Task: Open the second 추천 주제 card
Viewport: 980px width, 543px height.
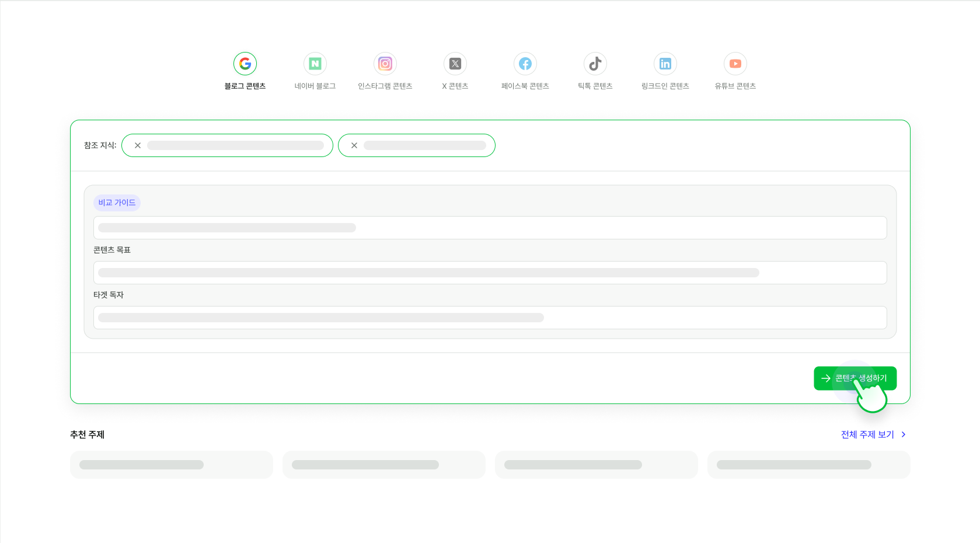Action: [383, 464]
